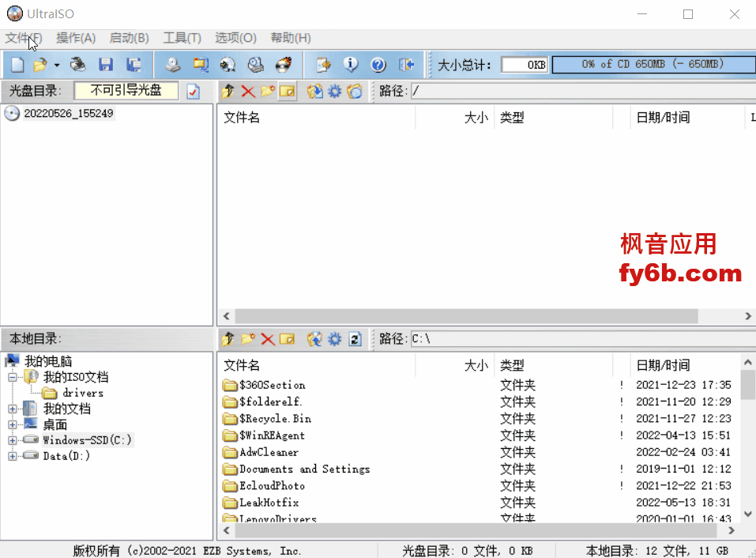Select 我的电脑 in local tree
Screen dimensions: 756x558
48,361
